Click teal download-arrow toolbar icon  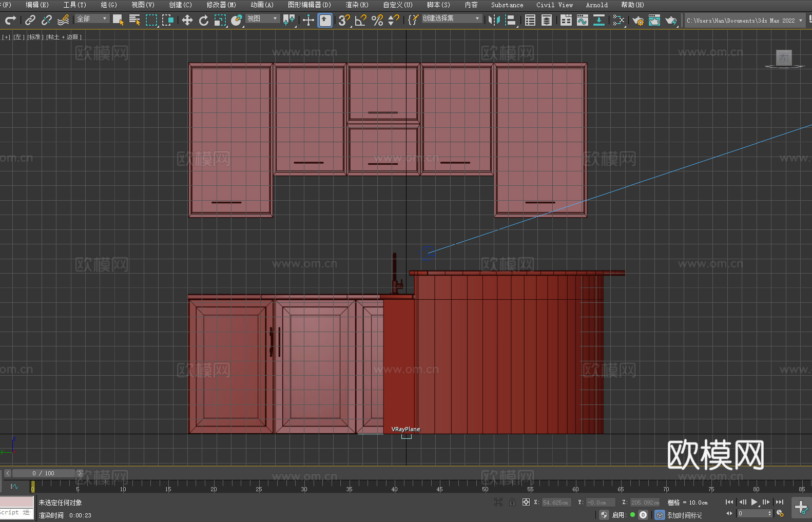[x=599, y=20]
